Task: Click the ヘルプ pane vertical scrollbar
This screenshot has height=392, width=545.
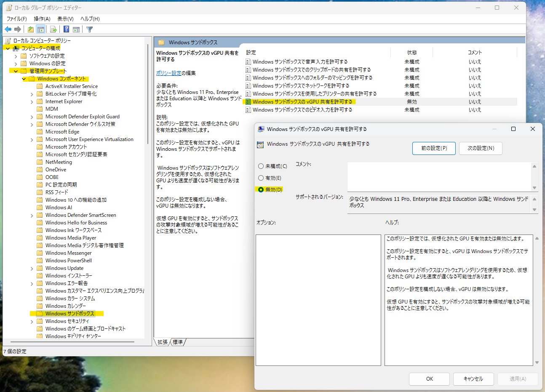Action: click(537, 300)
